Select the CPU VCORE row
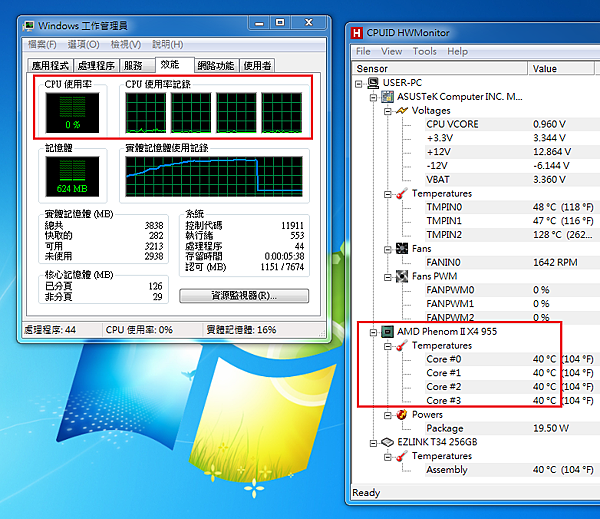 pos(512,124)
